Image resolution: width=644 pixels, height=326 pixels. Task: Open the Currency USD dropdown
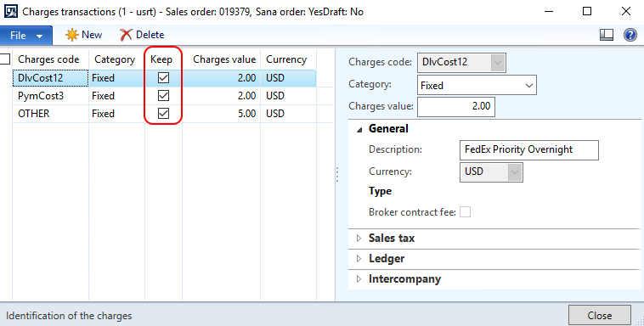point(491,171)
